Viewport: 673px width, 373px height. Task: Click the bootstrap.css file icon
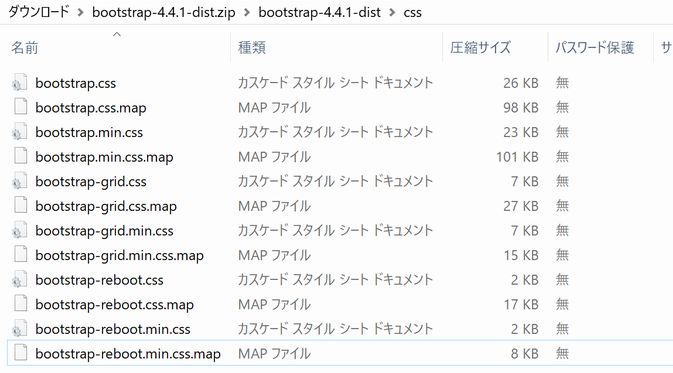click(20, 83)
